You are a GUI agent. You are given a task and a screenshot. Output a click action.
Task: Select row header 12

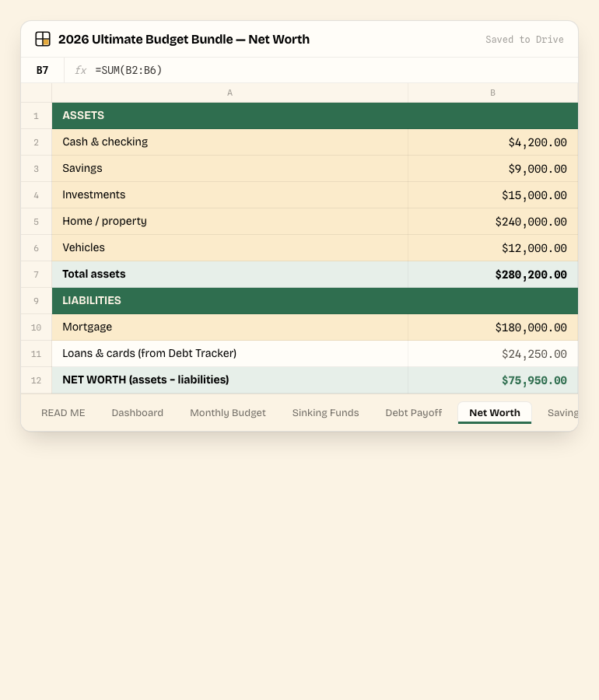coord(37,380)
